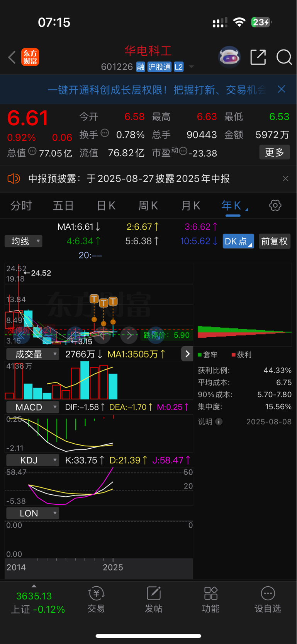Open the 交易 trade icon

(96, 600)
